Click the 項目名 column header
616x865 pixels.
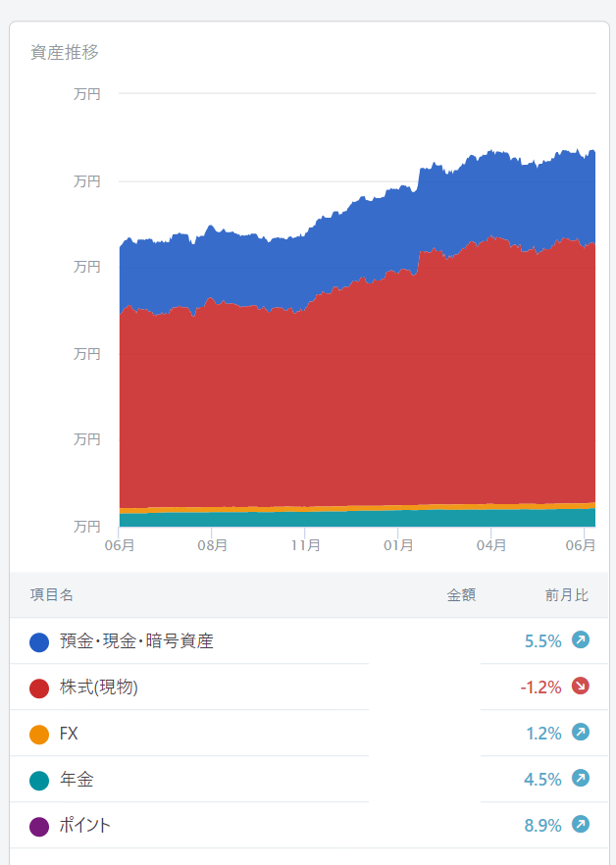pos(52,595)
